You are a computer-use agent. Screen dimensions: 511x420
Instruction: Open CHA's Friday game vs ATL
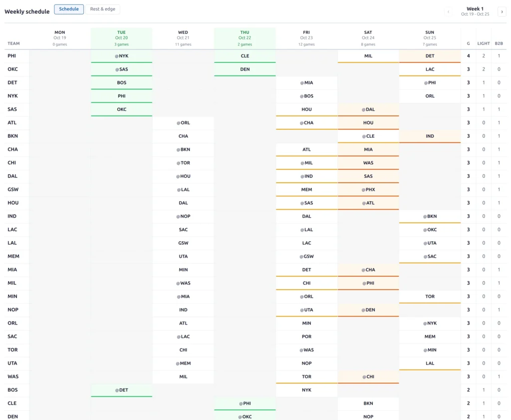click(x=306, y=150)
